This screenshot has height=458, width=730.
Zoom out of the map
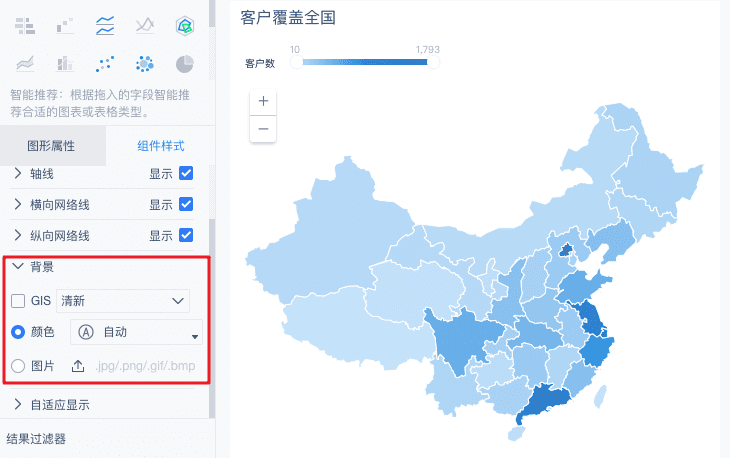click(263, 129)
